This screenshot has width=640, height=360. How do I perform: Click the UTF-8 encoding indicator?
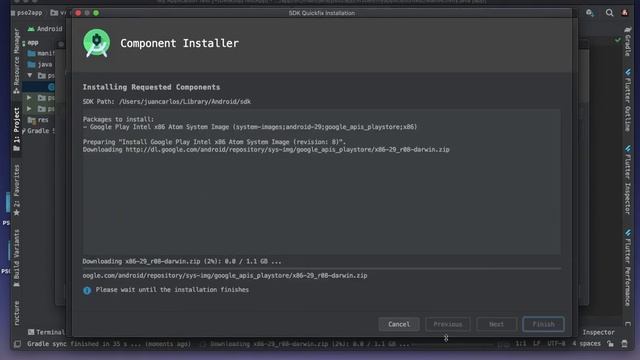click(x=556, y=344)
